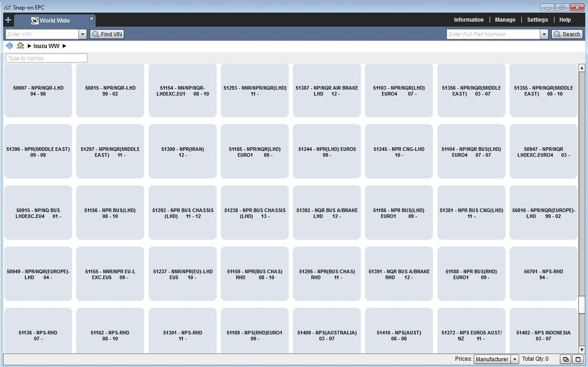Select 50816 NPR/NQR(EUROPE)-LHD 99-02
588x367 pixels.
543,213
